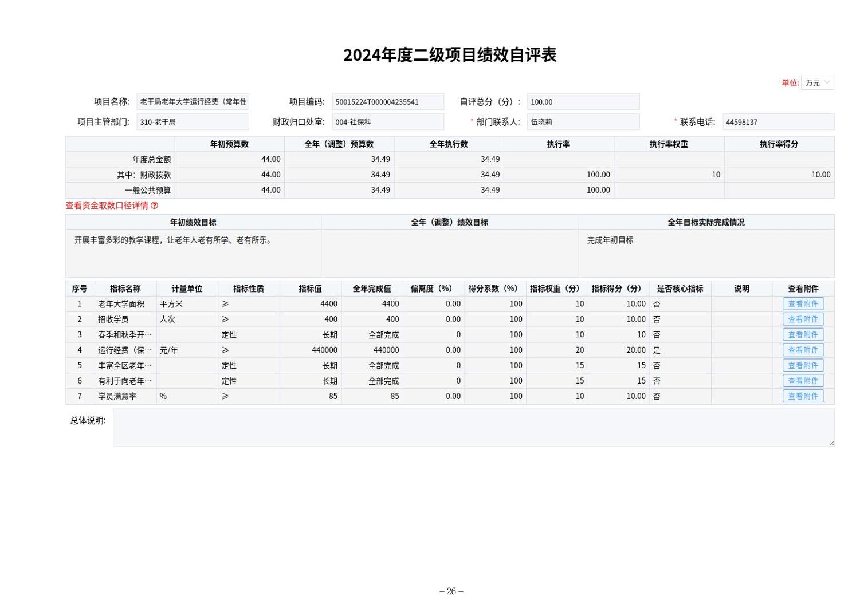
Task: Click 查看附件 for 有利于向老年 row
Action: coord(803,381)
